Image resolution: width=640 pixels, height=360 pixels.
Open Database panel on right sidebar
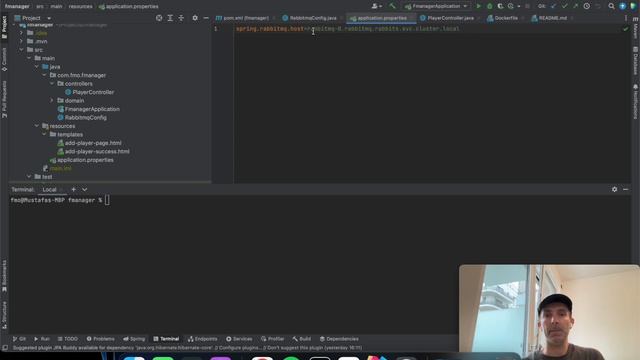(x=636, y=61)
